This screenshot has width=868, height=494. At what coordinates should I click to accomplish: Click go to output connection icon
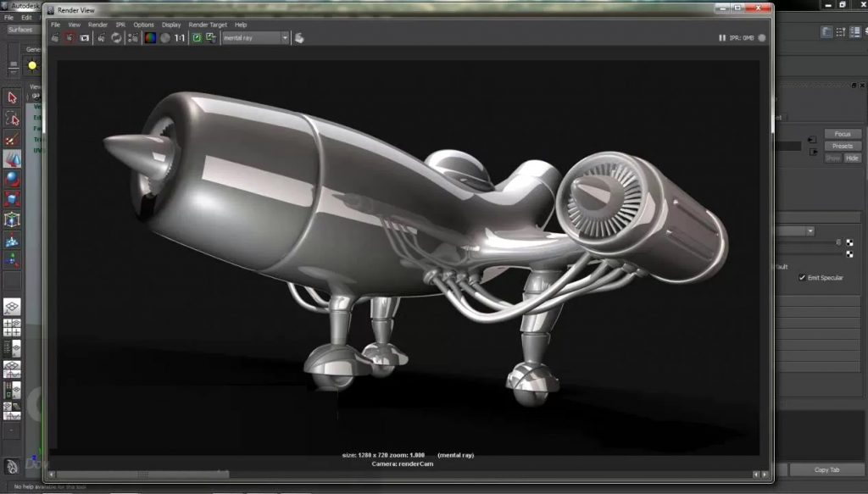pyautogui.click(x=813, y=152)
